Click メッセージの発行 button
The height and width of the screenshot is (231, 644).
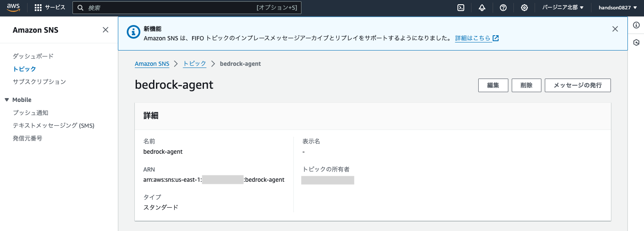578,85
